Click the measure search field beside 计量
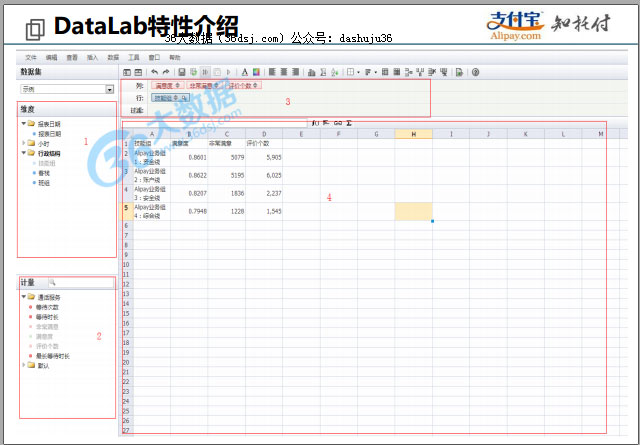Viewport: 640px width, 445px height. click(x=81, y=283)
